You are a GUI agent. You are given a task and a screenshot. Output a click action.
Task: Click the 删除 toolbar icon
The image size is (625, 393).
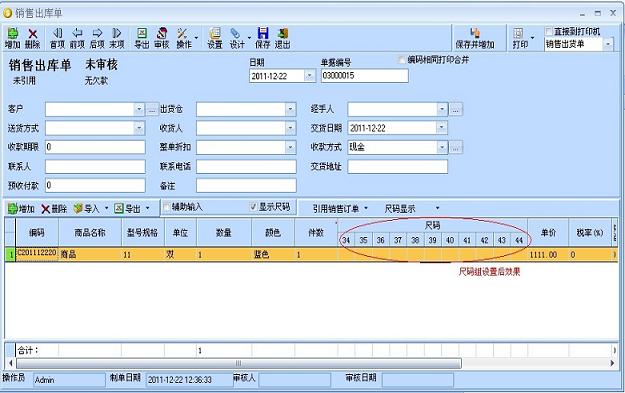[x=32, y=38]
